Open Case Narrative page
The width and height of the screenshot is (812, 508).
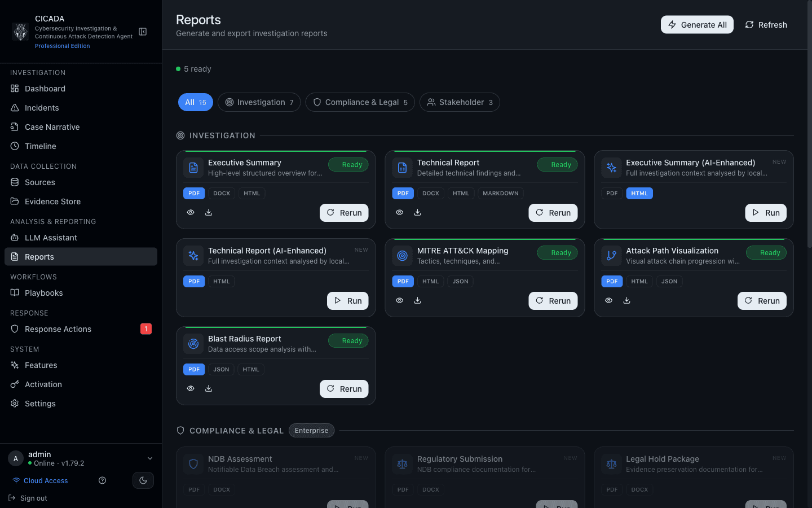pos(81,127)
